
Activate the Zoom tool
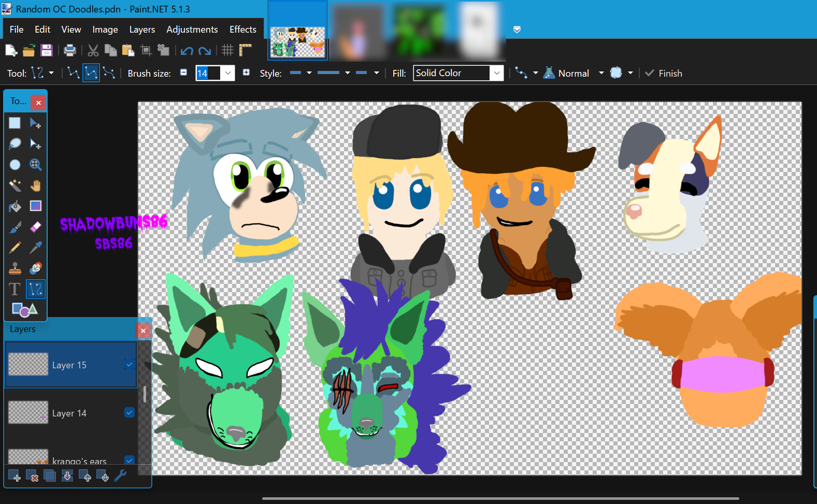[35, 164]
